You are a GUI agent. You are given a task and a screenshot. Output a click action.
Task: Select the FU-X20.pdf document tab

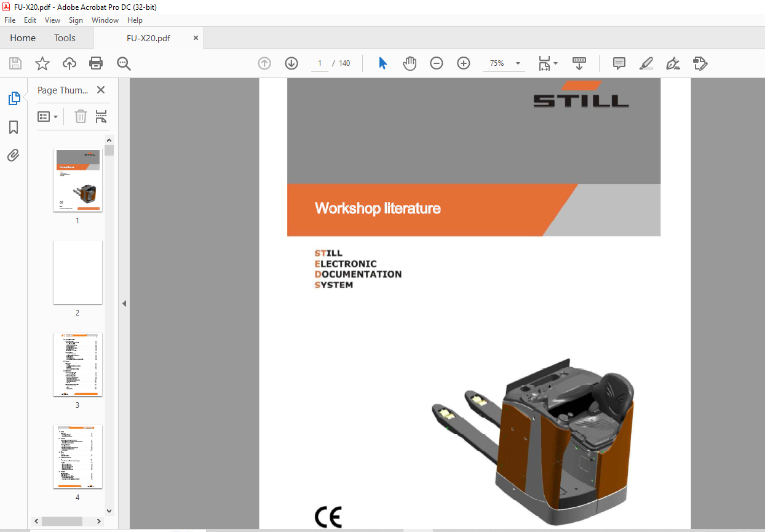coord(148,38)
